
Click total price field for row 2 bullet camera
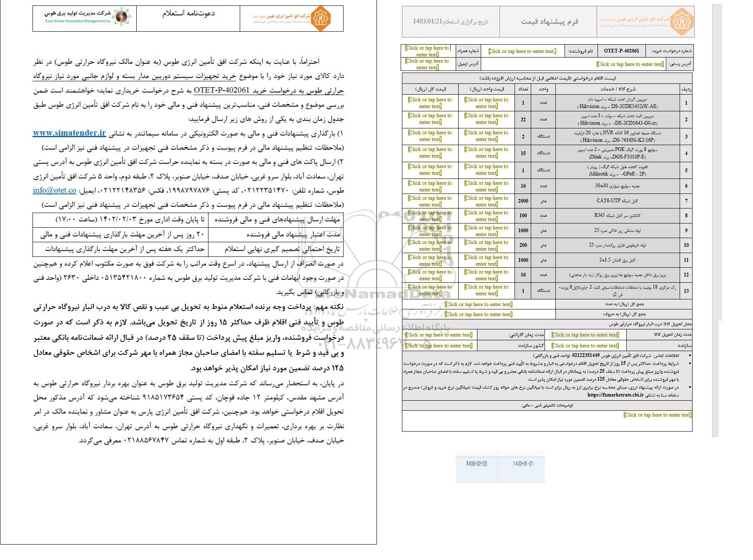click(430, 119)
